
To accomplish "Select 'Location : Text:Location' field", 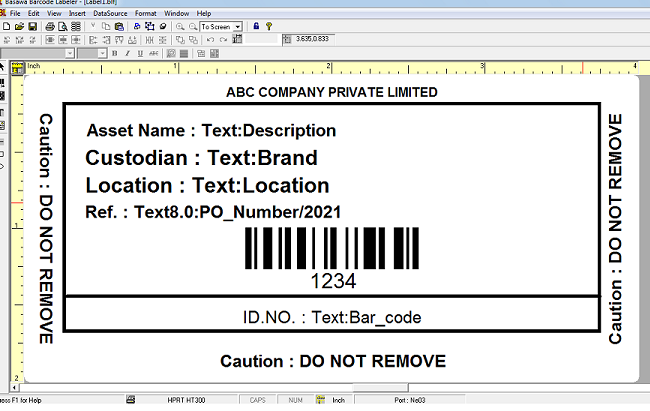I will (x=207, y=185).
